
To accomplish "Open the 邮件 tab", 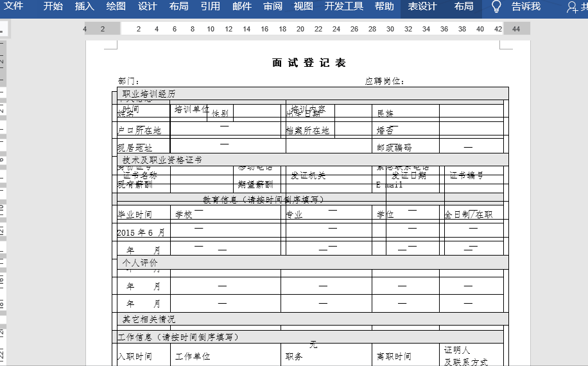I will click(x=242, y=7).
